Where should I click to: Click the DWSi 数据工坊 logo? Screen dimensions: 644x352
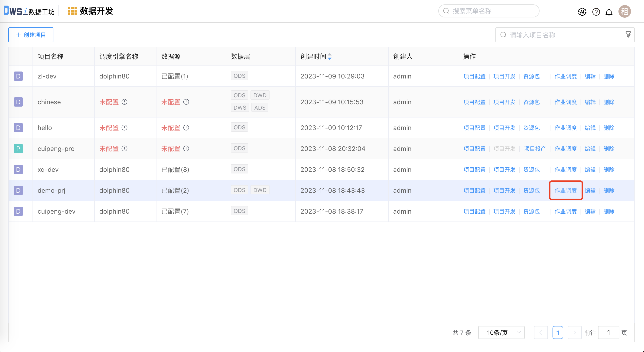pyautogui.click(x=29, y=11)
